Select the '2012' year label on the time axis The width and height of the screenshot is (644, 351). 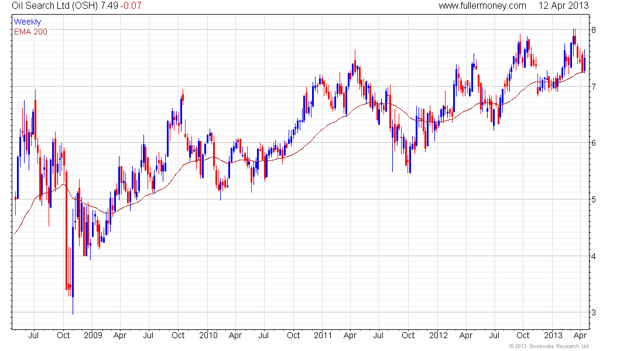click(439, 335)
